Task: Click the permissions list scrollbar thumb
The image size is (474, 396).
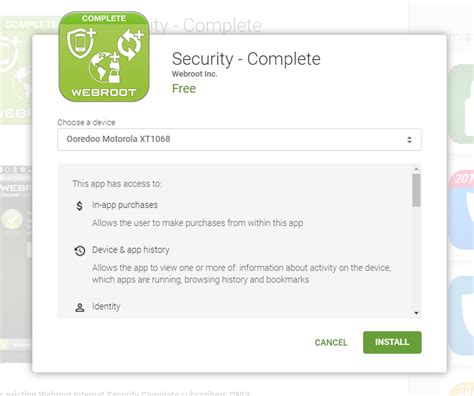Action: pyautogui.click(x=416, y=190)
